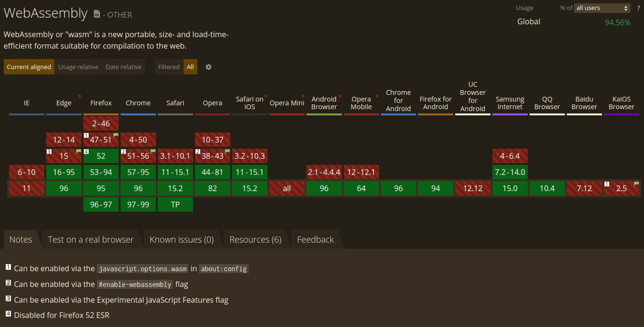Click the red asterisk next to the Edge header
This screenshot has height=327, width=644.
point(80,97)
